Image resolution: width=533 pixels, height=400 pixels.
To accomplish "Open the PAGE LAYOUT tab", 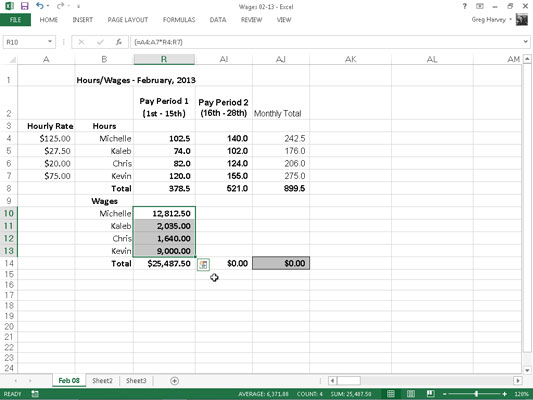I will [128, 20].
